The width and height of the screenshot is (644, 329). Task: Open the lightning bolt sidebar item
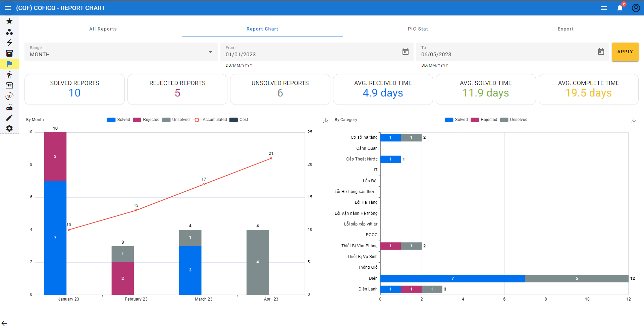tap(9, 43)
